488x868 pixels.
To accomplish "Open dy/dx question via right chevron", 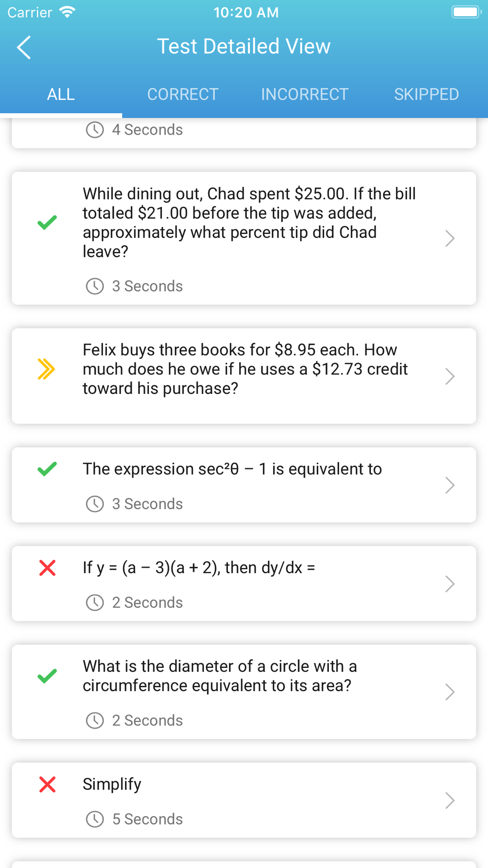I will click(x=450, y=584).
